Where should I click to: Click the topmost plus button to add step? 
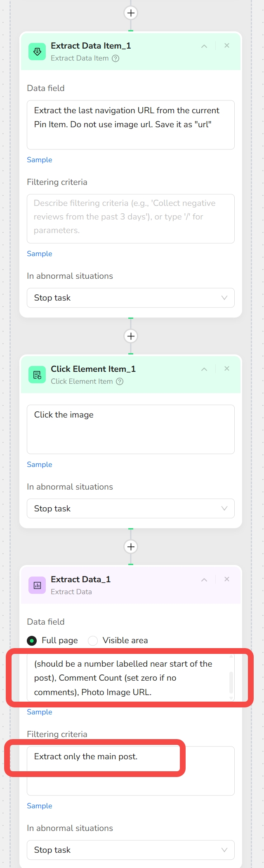[x=131, y=13]
